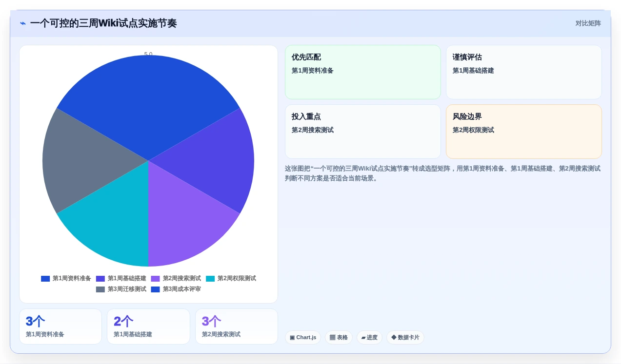The height and width of the screenshot is (364, 621).
Task: Toggle legend swatch for 第1周基础搭建
Action: [x=100, y=279]
